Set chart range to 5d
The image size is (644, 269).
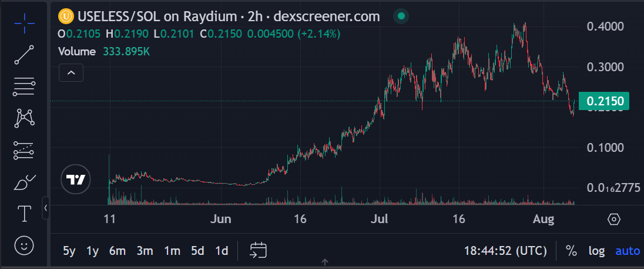197,251
